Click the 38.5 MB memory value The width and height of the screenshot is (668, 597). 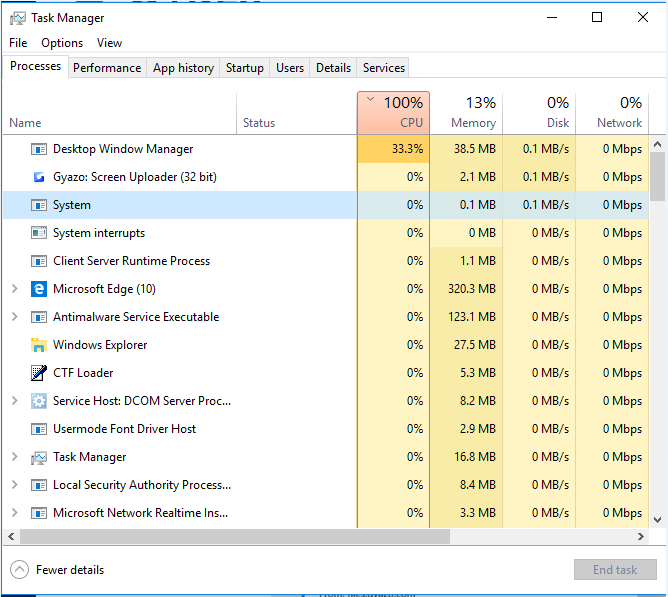(475, 149)
